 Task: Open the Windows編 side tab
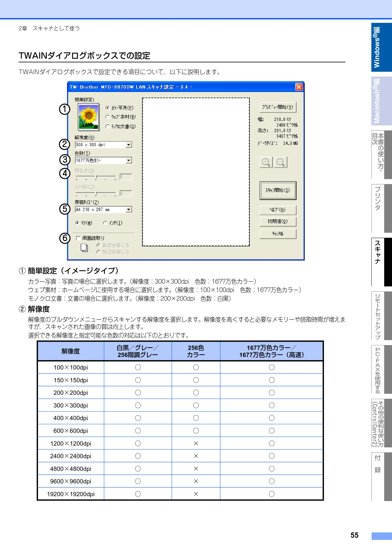point(381,47)
